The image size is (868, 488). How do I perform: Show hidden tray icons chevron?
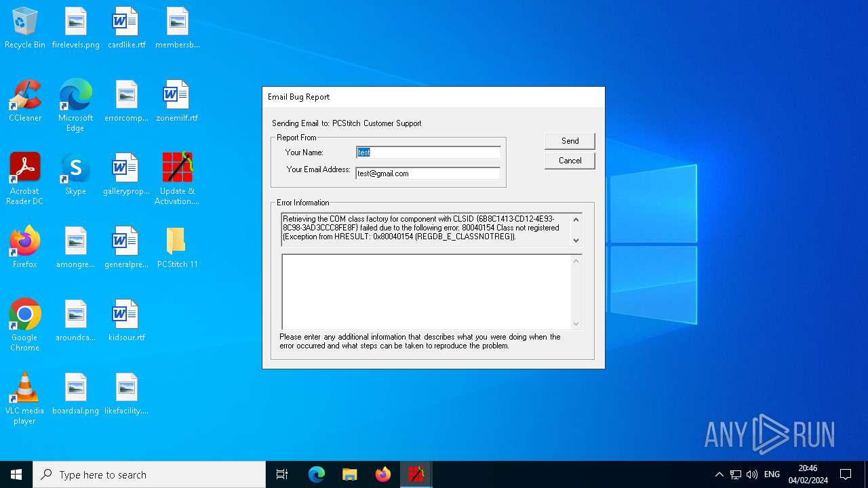click(719, 474)
